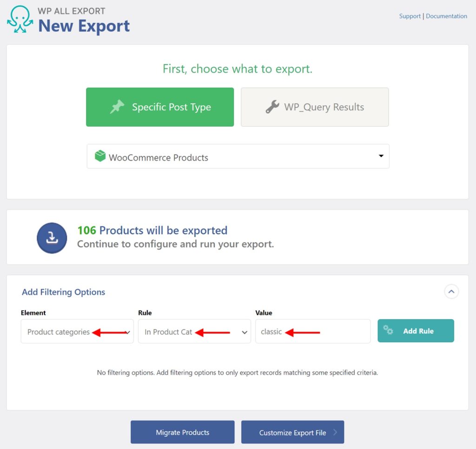Viewport: 476px width, 449px height.
Task: Click the Value field containing classic
Action: (312, 331)
